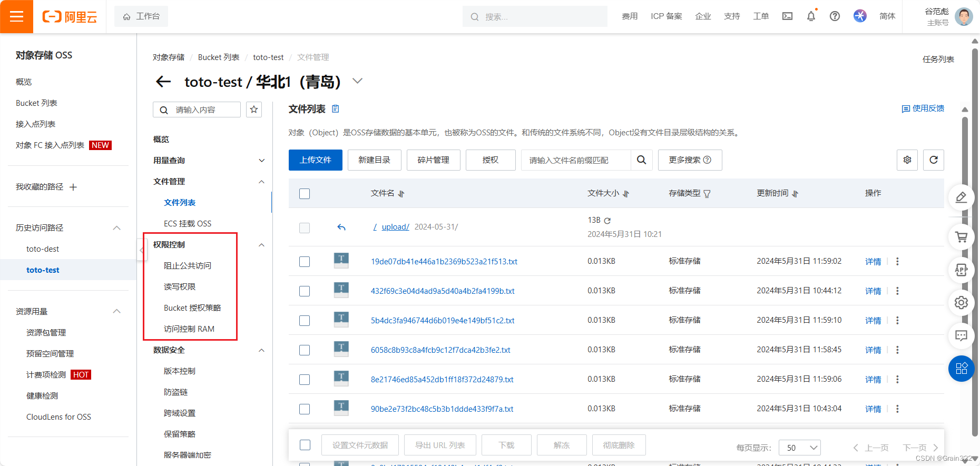Sort by 文件大小 column icon
The height and width of the screenshot is (466, 980).
(x=626, y=194)
